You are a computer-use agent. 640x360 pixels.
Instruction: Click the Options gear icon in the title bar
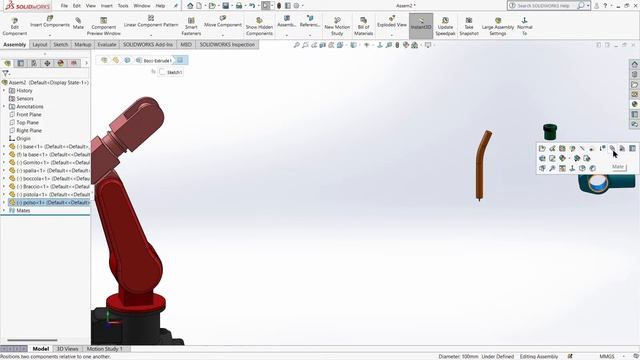[297, 6]
